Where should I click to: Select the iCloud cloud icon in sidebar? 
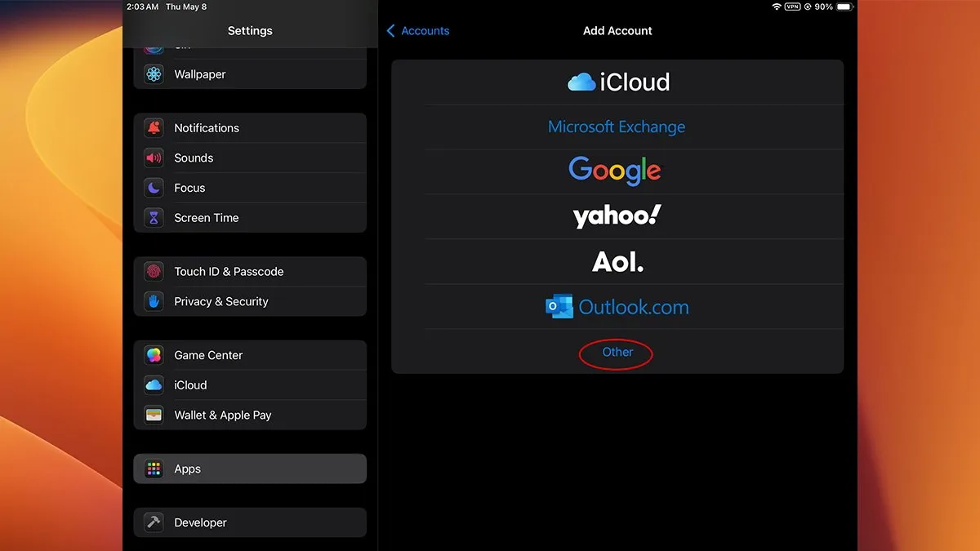154,384
